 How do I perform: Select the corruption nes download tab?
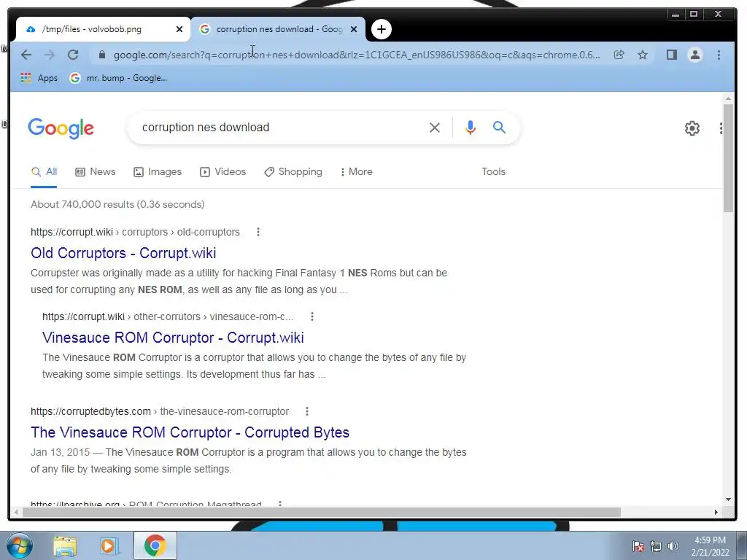(x=278, y=29)
